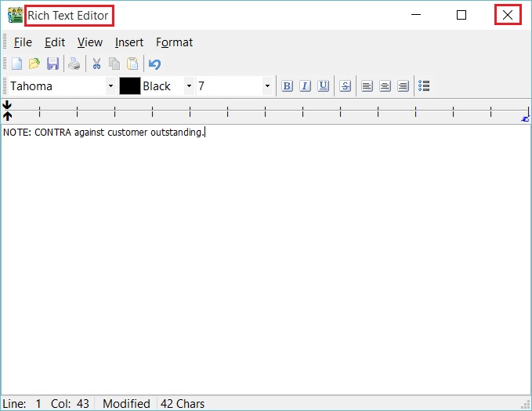Open the font size 7 dropdown
The image size is (532, 411).
tap(267, 86)
